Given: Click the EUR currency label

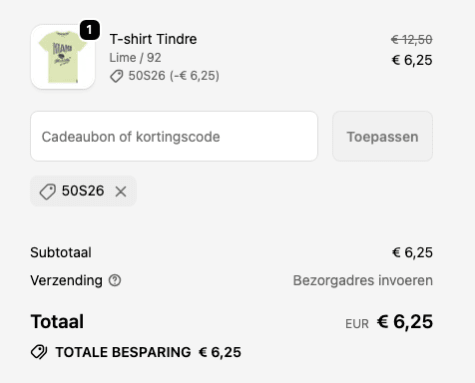Looking at the screenshot, I should click(357, 324).
